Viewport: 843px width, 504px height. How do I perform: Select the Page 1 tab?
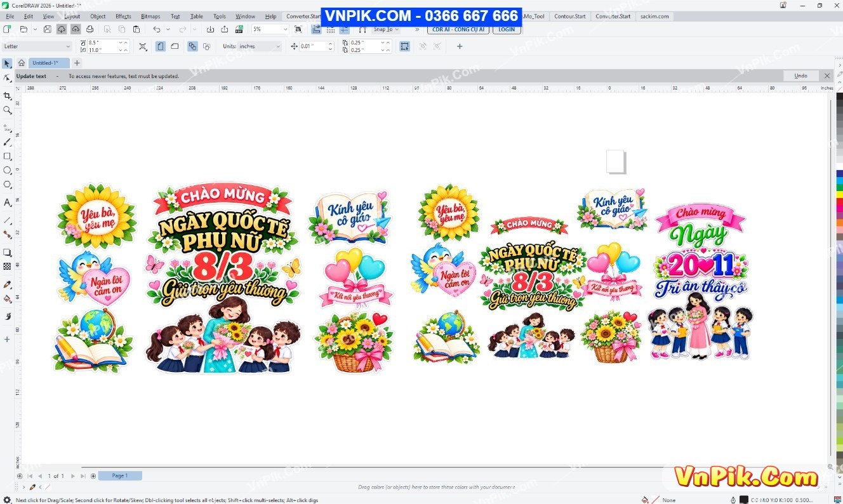click(120, 475)
